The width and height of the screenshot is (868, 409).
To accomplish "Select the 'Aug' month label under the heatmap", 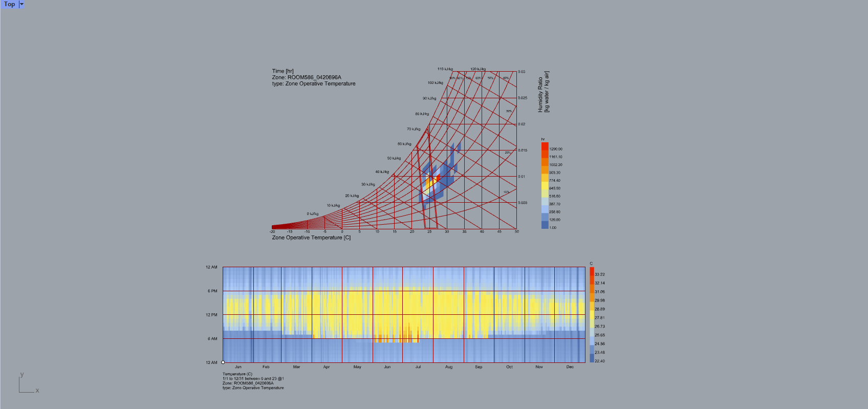I will click(449, 367).
